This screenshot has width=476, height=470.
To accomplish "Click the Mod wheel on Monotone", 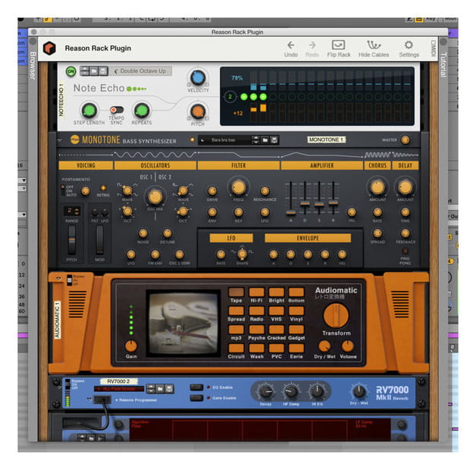I will tap(99, 240).
